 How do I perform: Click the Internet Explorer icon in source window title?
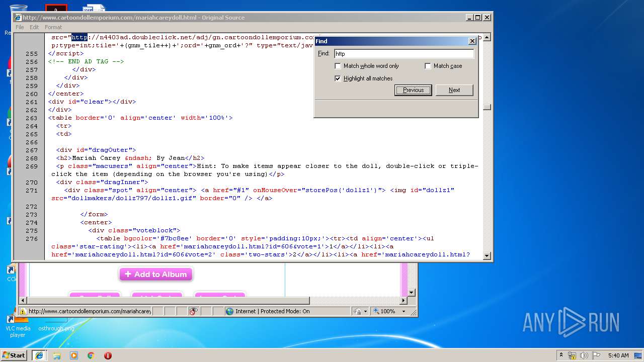coord(18,17)
